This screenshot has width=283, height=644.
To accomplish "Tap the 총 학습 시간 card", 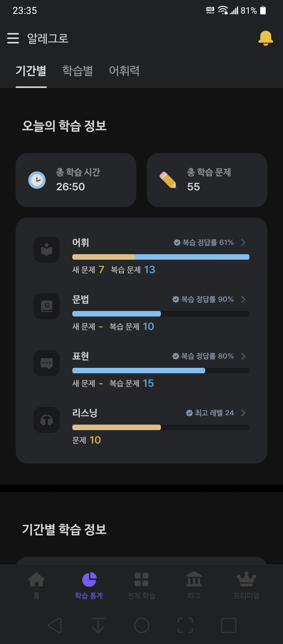I will coord(76,180).
